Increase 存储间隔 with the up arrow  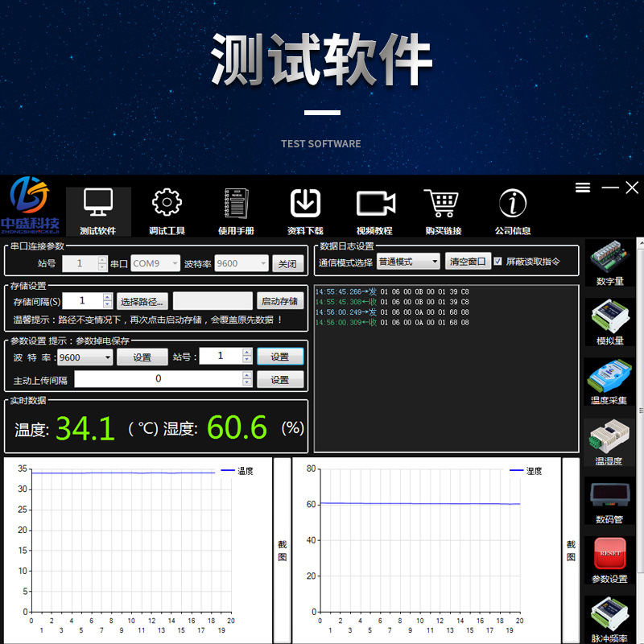108,297
